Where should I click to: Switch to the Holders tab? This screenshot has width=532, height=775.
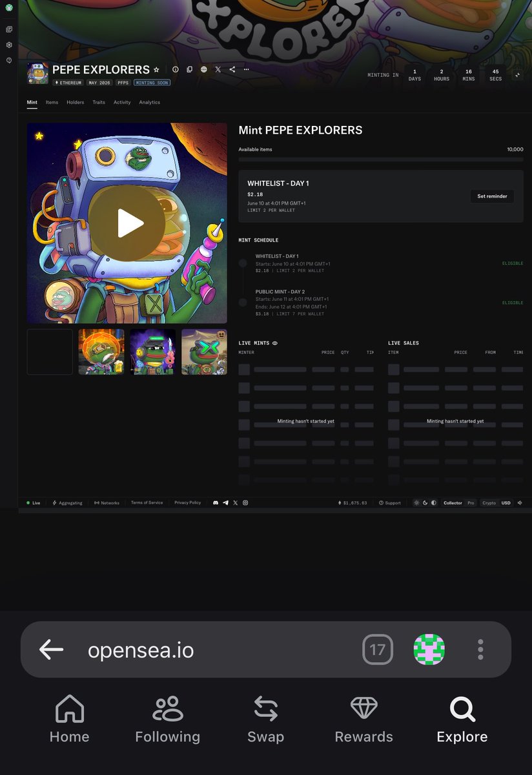tap(75, 102)
